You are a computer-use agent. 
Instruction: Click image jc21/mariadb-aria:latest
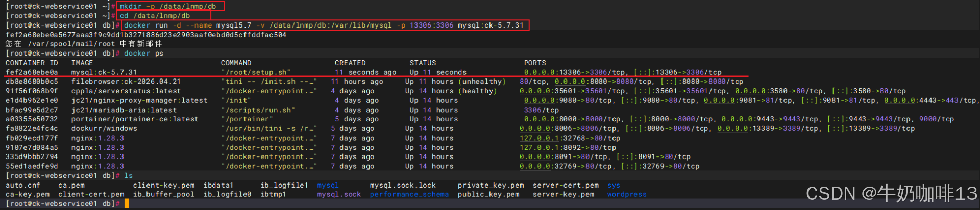(124, 110)
